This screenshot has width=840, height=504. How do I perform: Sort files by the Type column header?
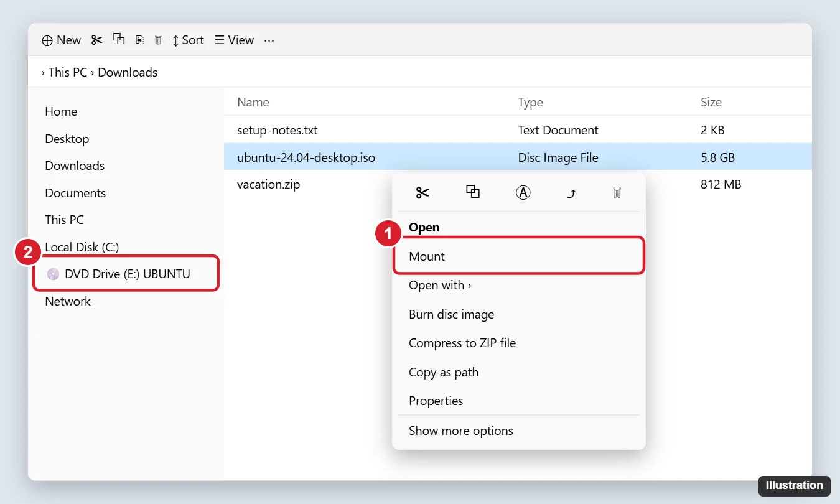[530, 102]
